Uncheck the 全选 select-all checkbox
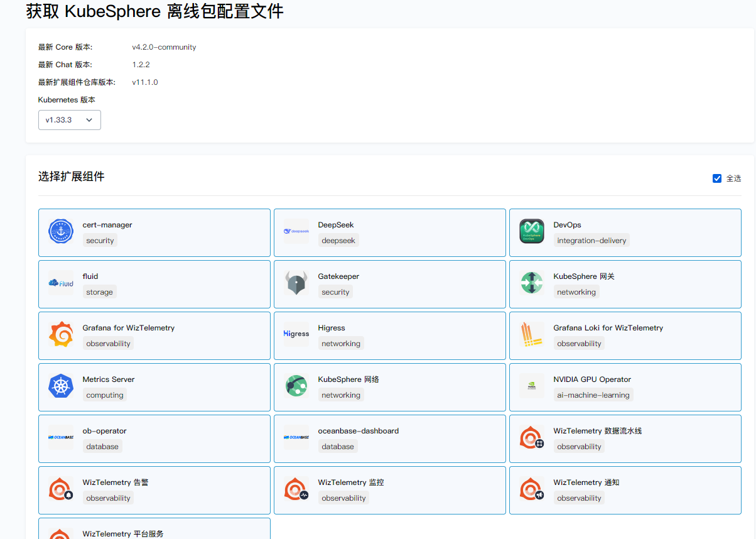756x539 pixels. pyautogui.click(x=717, y=178)
